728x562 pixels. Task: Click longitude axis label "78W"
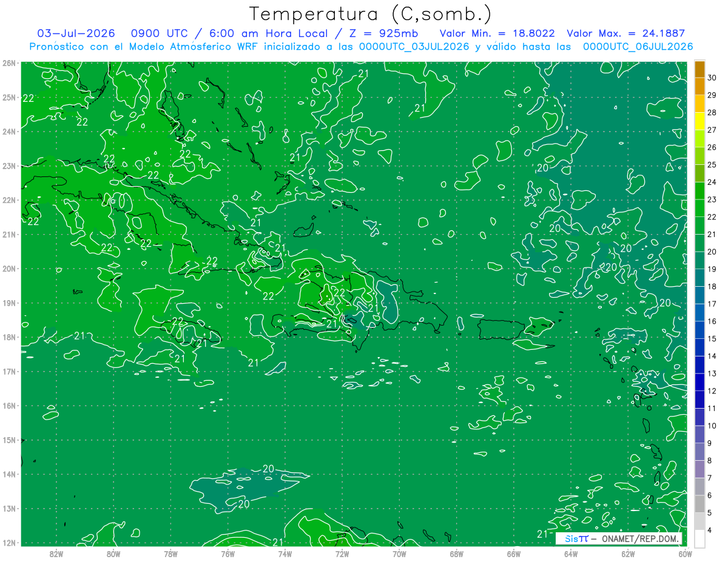[x=170, y=554]
